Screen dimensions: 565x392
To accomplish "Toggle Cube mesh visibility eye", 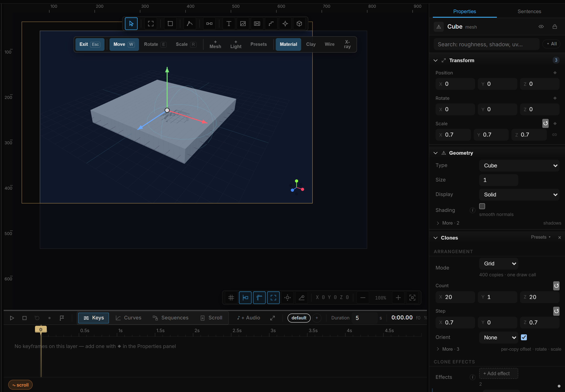I will (x=541, y=27).
